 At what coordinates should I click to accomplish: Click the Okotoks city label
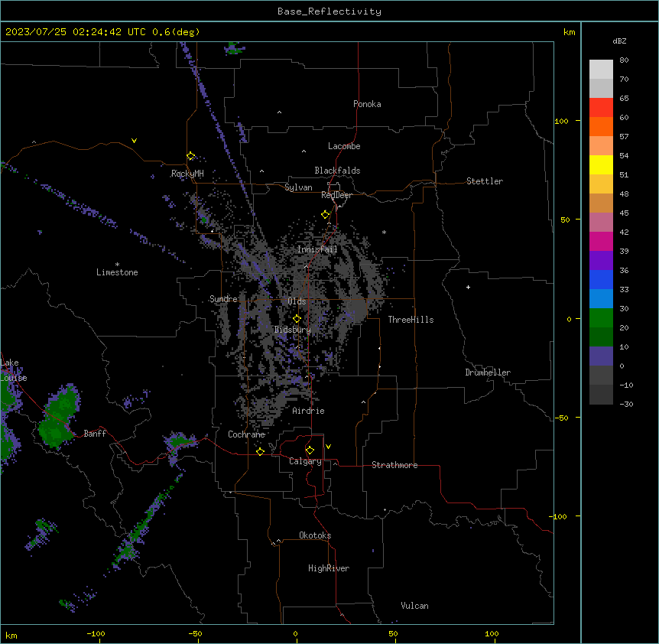click(x=315, y=535)
